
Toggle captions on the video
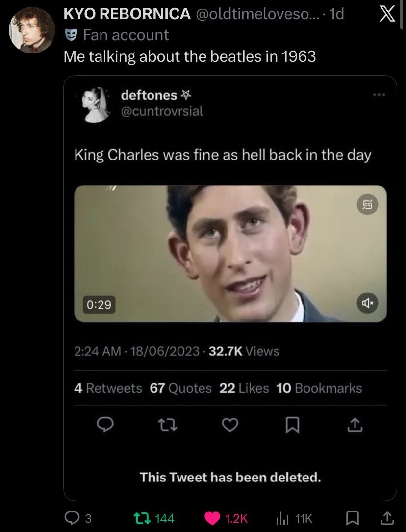[368, 205]
